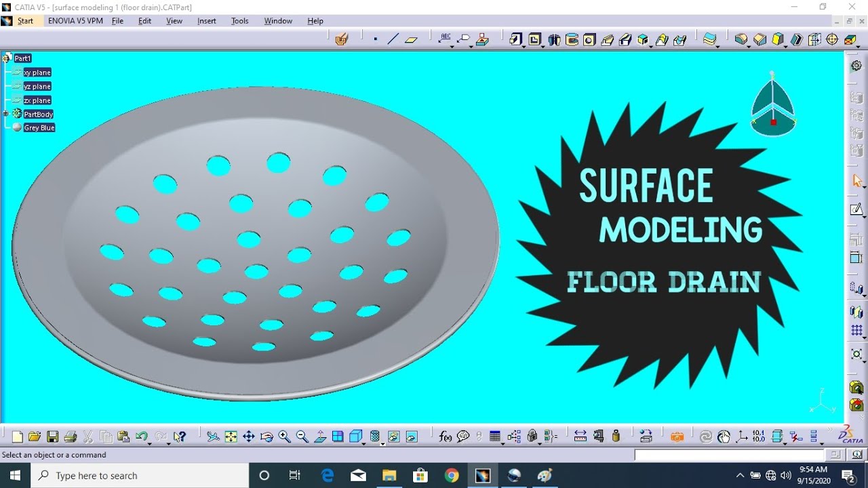Open the Help menu
The width and height of the screenshot is (868, 488).
click(315, 21)
